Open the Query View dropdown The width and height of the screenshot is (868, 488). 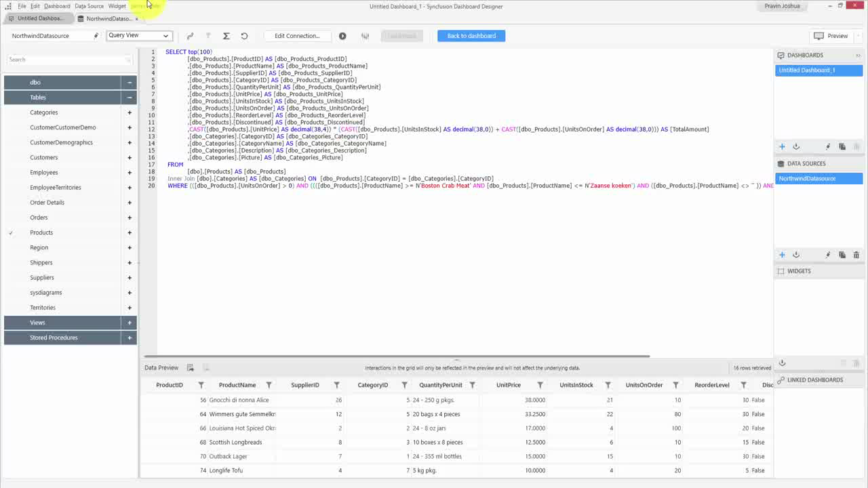tap(139, 35)
